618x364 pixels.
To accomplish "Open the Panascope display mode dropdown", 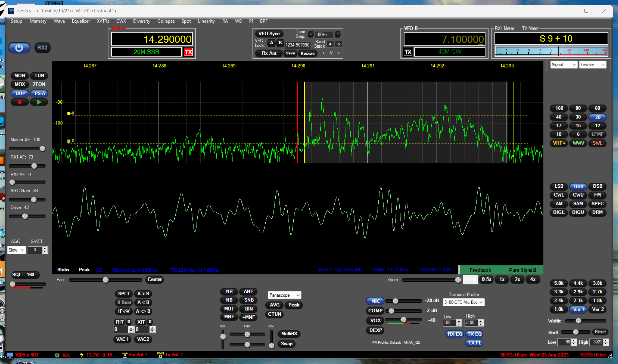I will click(284, 295).
